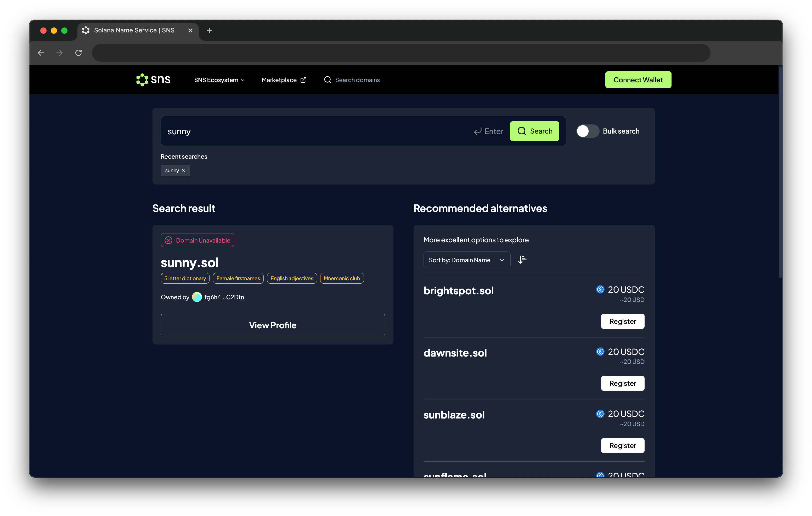Reload the page with refresh icon
Image resolution: width=812 pixels, height=516 pixels.
click(x=78, y=53)
